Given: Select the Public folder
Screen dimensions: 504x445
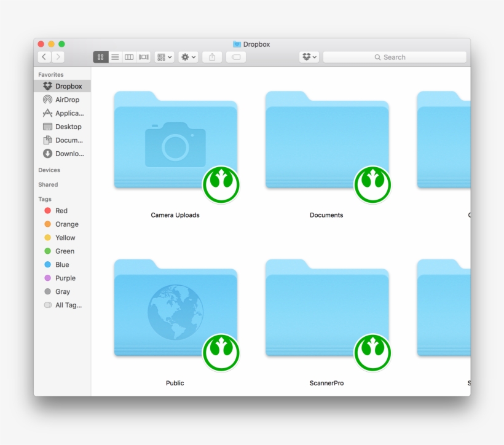Looking at the screenshot, I should [x=176, y=308].
